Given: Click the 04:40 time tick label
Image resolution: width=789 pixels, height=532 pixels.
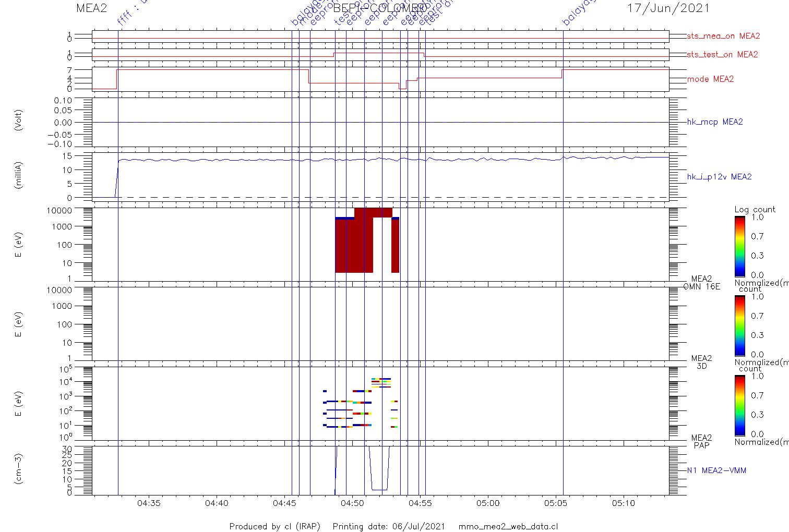Looking at the screenshot, I should point(217,503).
